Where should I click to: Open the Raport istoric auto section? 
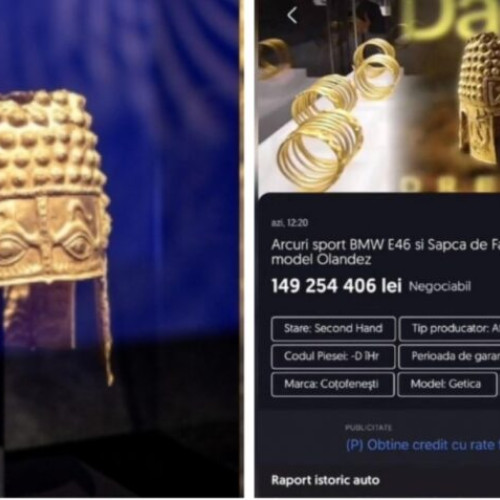point(325,480)
